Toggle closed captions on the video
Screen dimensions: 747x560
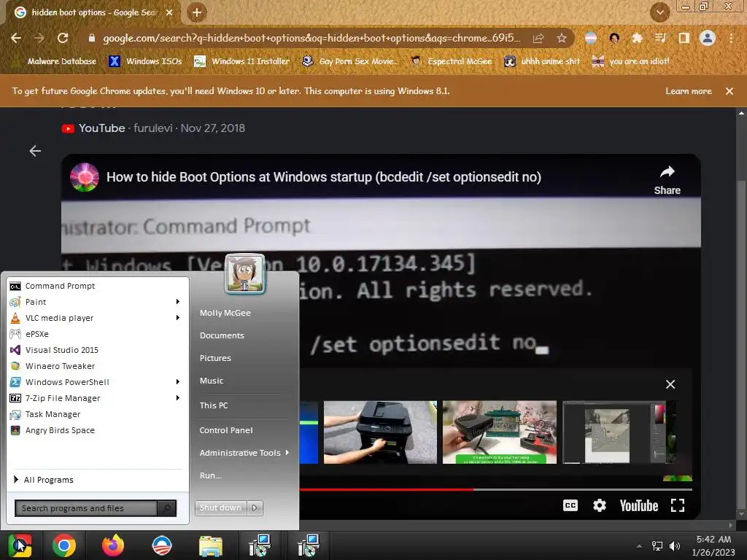[x=570, y=505]
